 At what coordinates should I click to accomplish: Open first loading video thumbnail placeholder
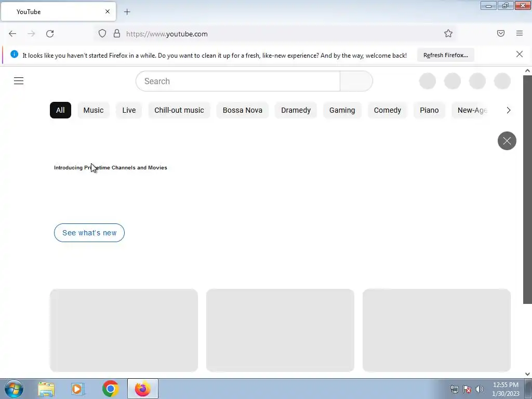(x=124, y=330)
